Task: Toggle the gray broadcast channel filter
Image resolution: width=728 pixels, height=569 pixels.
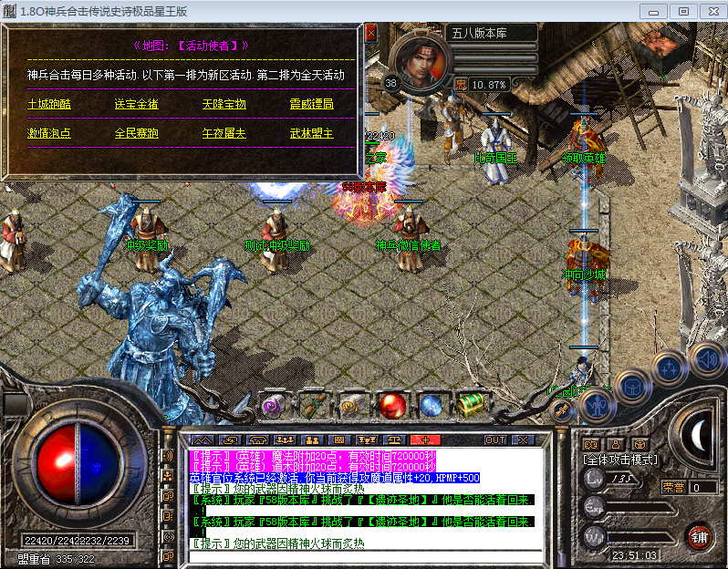Action: click(x=168, y=536)
